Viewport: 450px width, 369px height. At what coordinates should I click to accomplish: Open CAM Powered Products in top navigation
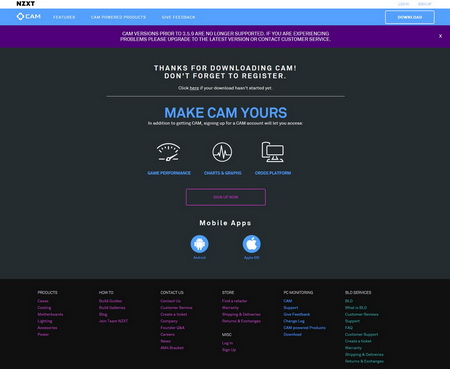pos(118,17)
